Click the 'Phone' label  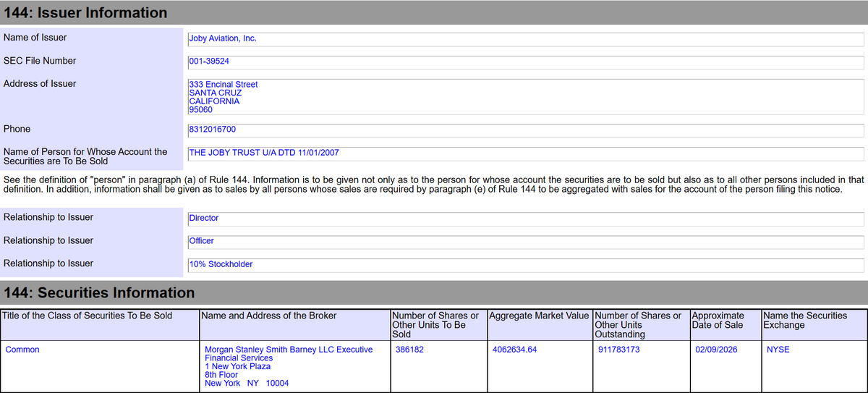17,129
